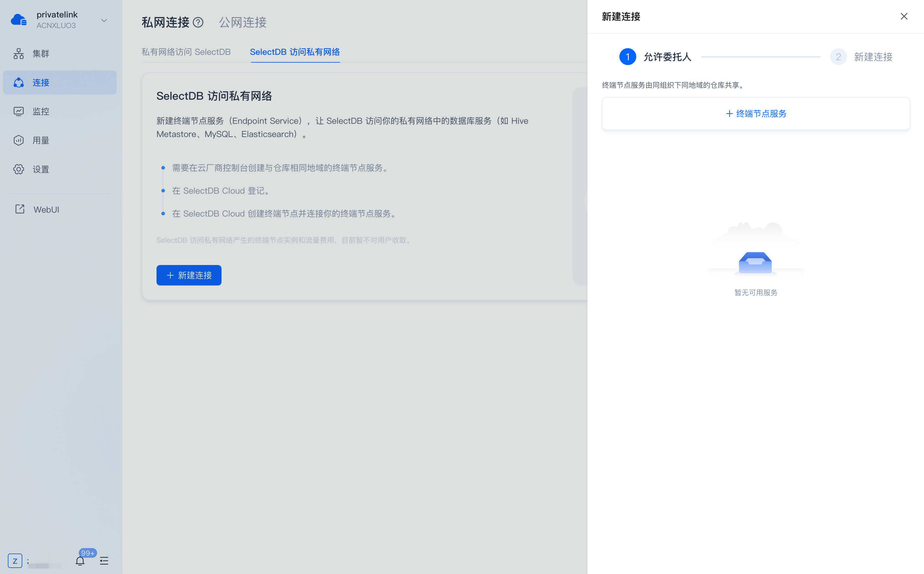The image size is (924, 574).
Task: Click step 1 circle 允许委托人
Action: tap(627, 57)
